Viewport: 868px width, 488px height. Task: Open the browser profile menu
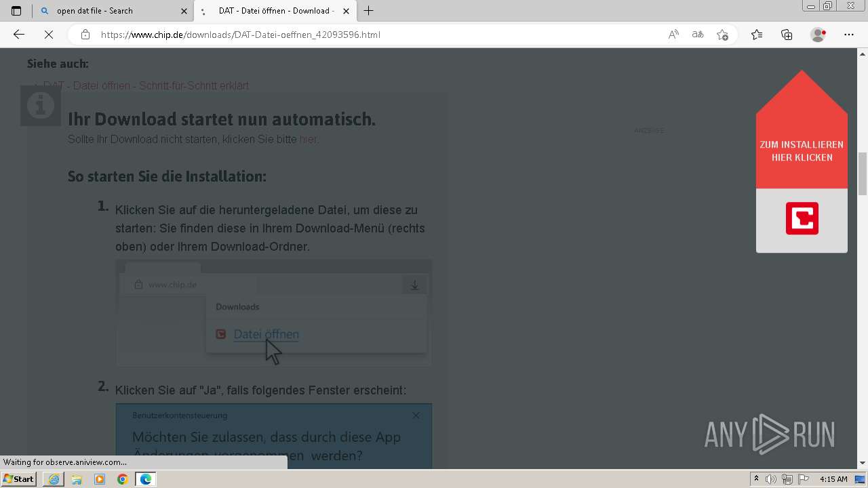pos(818,35)
